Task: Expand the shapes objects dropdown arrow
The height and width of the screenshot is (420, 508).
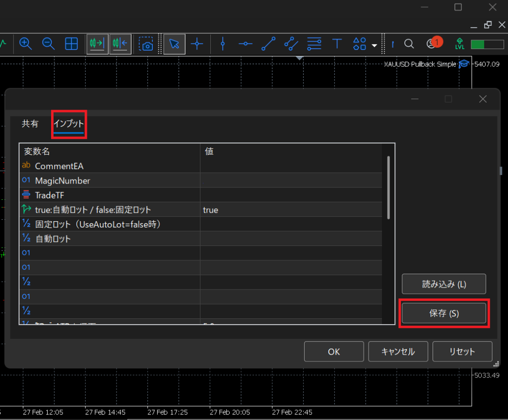Action: [374, 46]
